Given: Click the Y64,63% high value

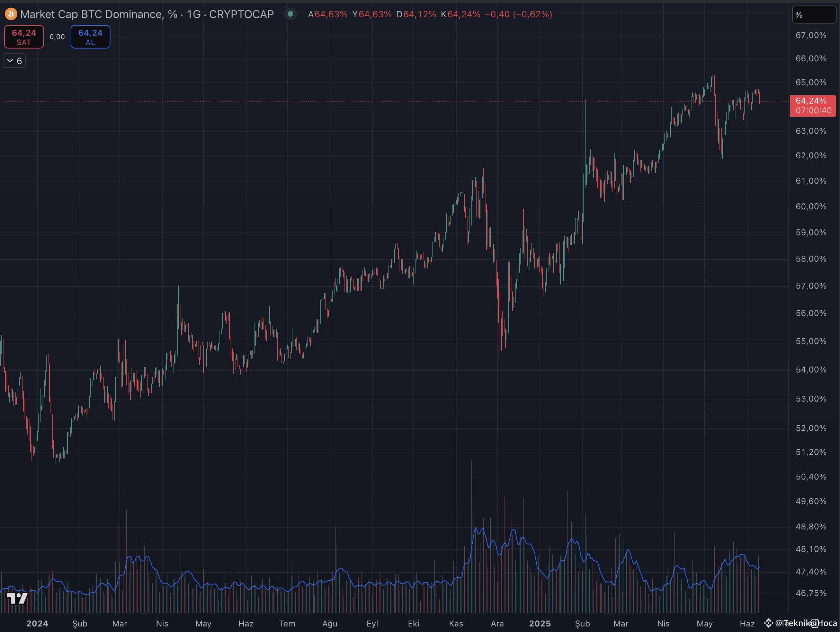Looking at the screenshot, I should click(372, 14).
